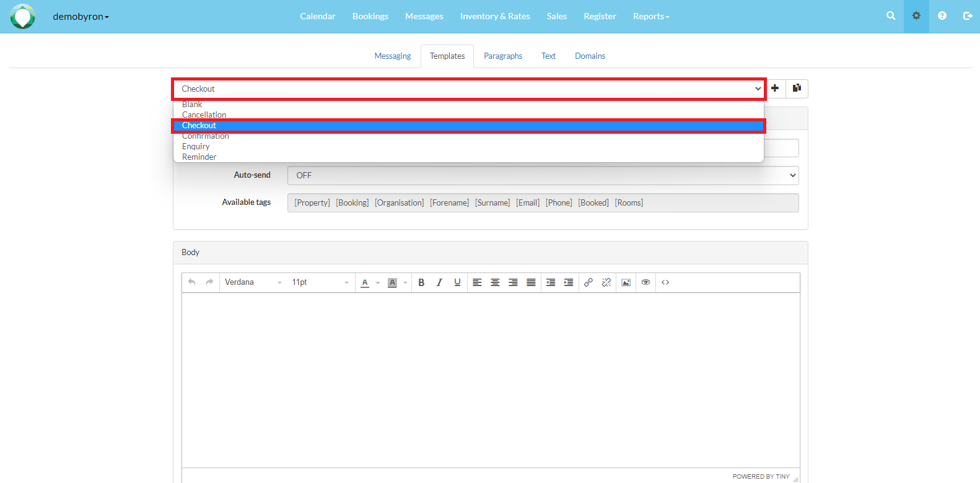Open the Text tab
This screenshot has width=980, height=483.
coord(548,56)
